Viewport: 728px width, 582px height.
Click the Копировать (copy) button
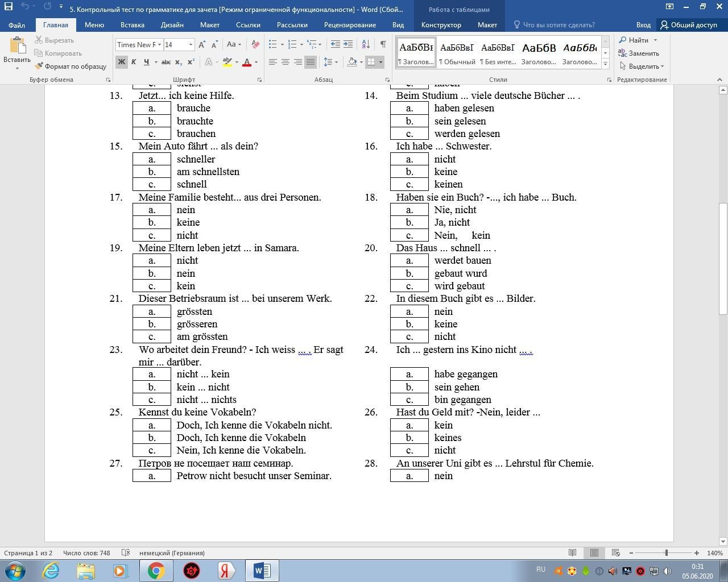[x=59, y=53]
